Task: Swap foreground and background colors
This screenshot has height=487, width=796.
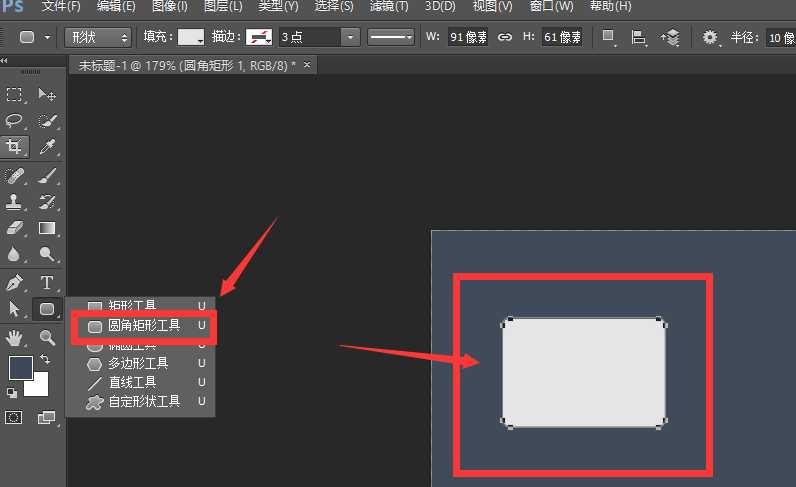Action: pyautogui.click(x=45, y=359)
